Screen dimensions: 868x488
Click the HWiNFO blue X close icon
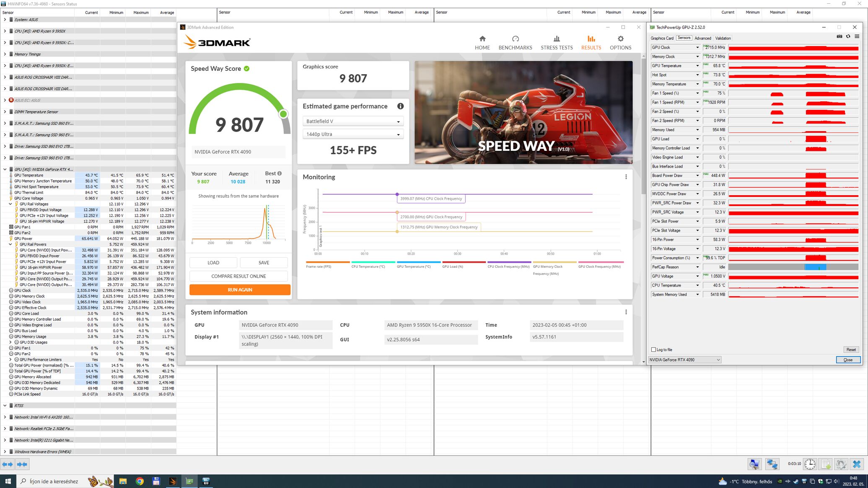click(x=857, y=464)
